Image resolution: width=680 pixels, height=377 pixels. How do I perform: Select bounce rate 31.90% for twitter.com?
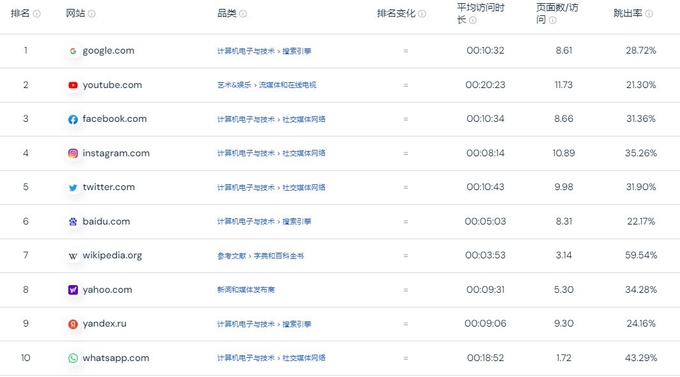point(641,187)
